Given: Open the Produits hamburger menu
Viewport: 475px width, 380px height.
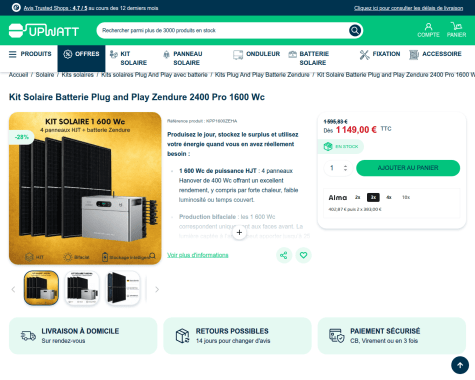Looking at the screenshot, I should pos(30,54).
